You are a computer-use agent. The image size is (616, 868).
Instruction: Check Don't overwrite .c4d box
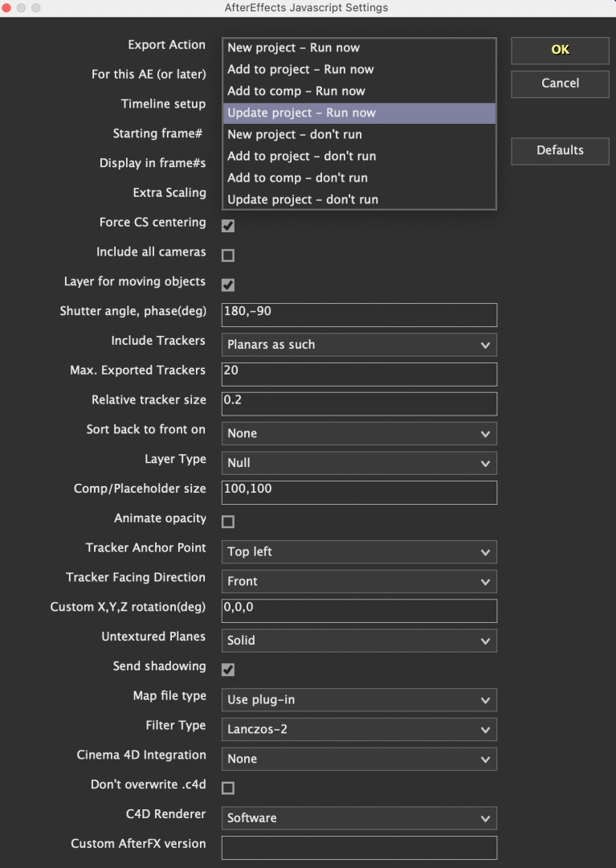coord(228,788)
